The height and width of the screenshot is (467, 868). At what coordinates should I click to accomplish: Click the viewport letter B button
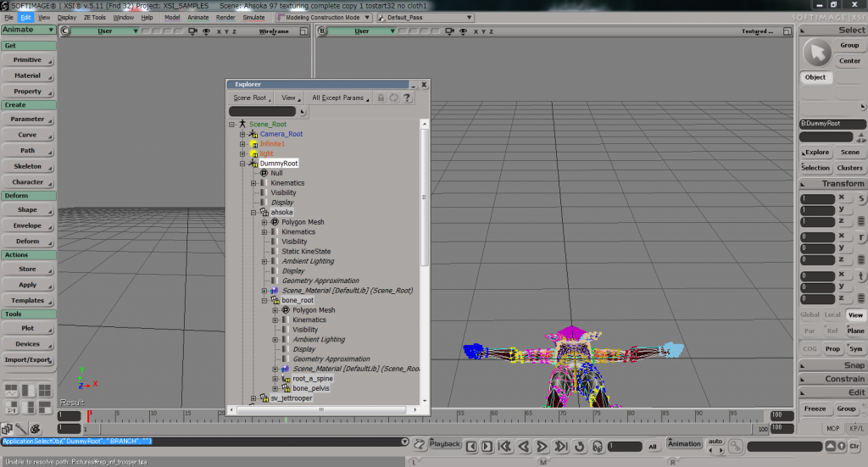click(322, 31)
